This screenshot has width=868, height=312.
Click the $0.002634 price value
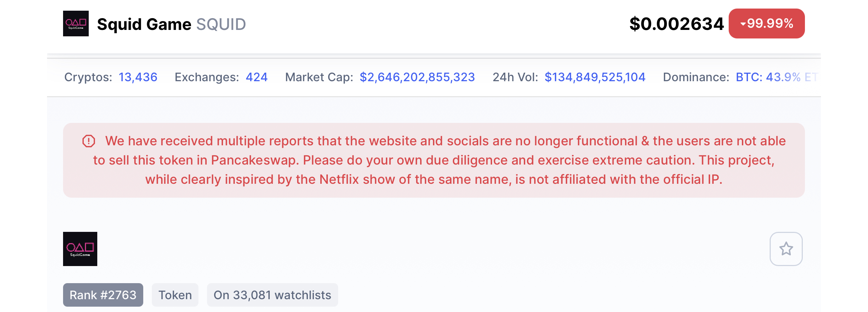click(677, 24)
